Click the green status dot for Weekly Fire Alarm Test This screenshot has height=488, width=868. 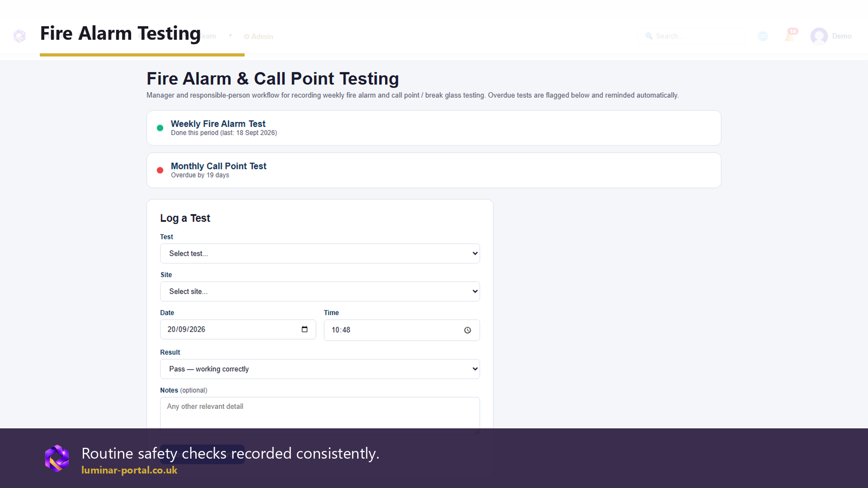click(160, 128)
